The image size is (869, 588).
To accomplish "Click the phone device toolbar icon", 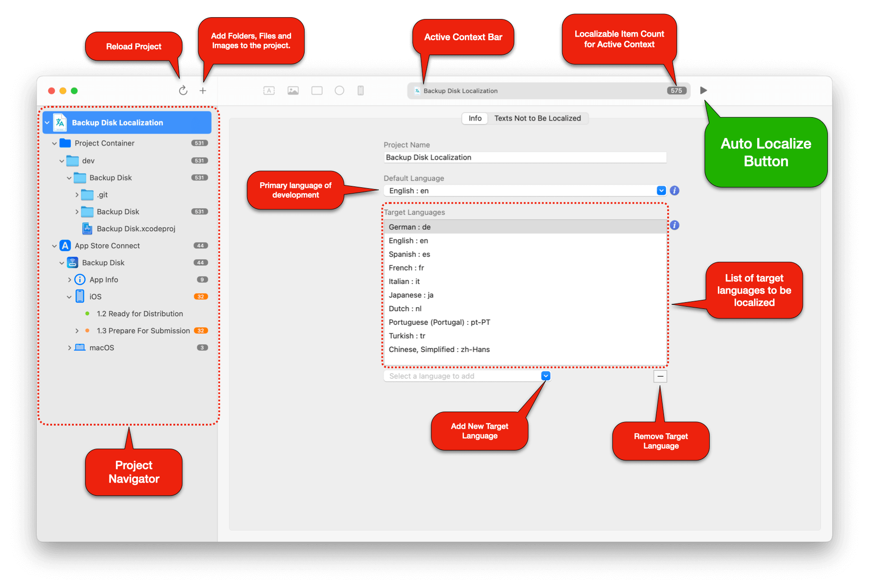I will (361, 90).
